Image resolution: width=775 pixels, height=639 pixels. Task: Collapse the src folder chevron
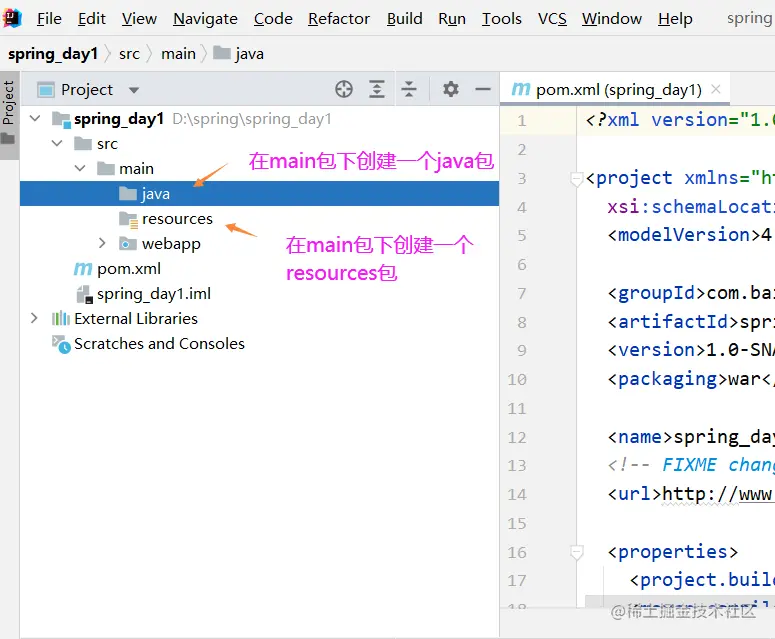pos(57,144)
